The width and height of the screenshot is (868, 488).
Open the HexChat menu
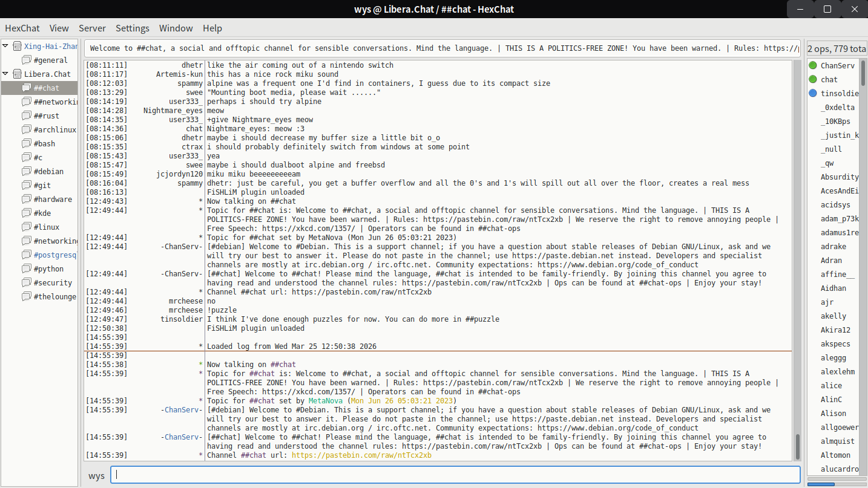coord(22,28)
